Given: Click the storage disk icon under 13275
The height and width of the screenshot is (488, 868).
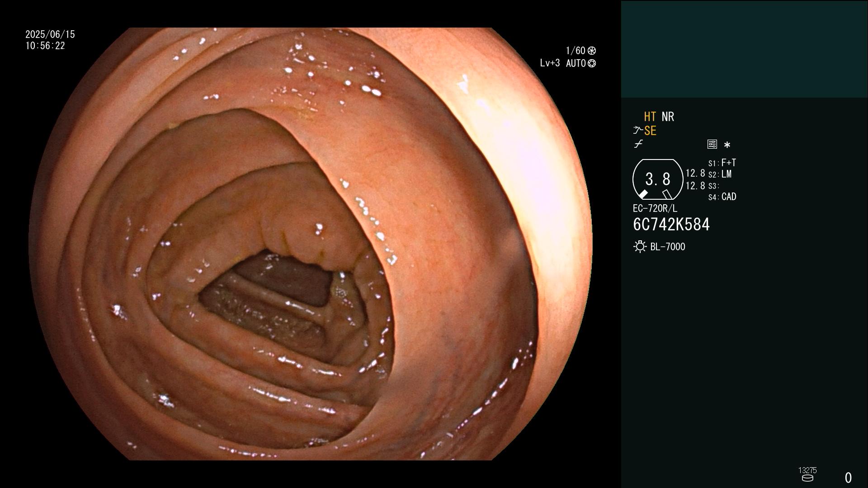Looking at the screenshot, I should pos(807,478).
